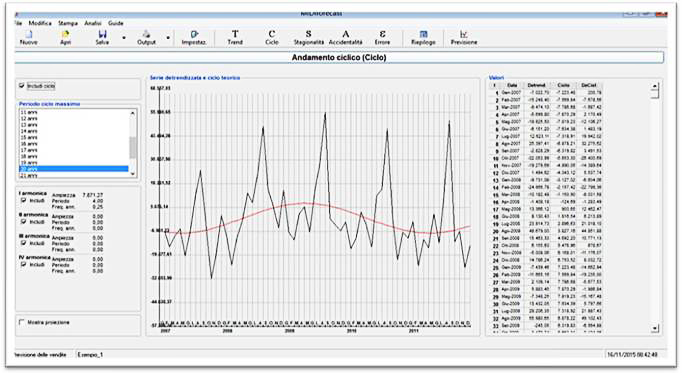Click the 'Detrend' column header

pyautogui.click(x=537, y=85)
